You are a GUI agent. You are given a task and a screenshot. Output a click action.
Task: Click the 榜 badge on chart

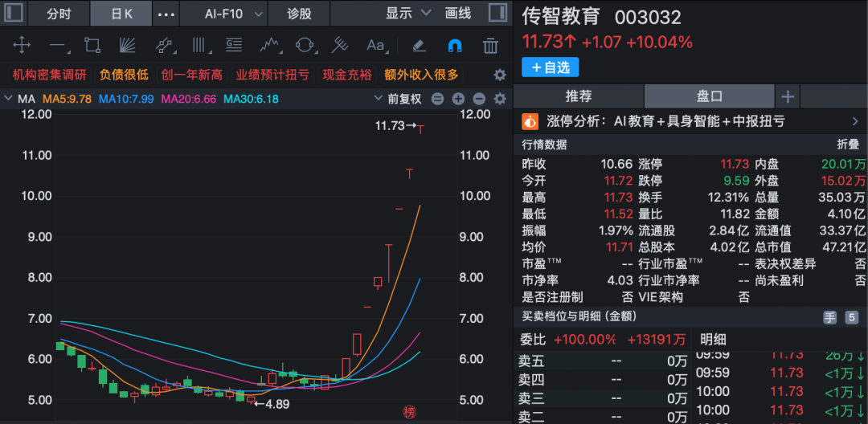click(409, 412)
